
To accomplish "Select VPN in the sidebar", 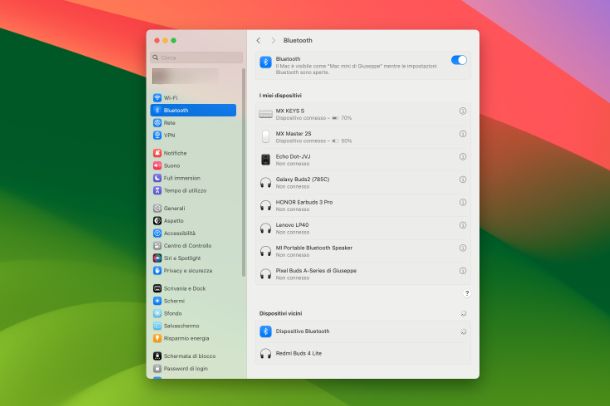I will [170, 135].
